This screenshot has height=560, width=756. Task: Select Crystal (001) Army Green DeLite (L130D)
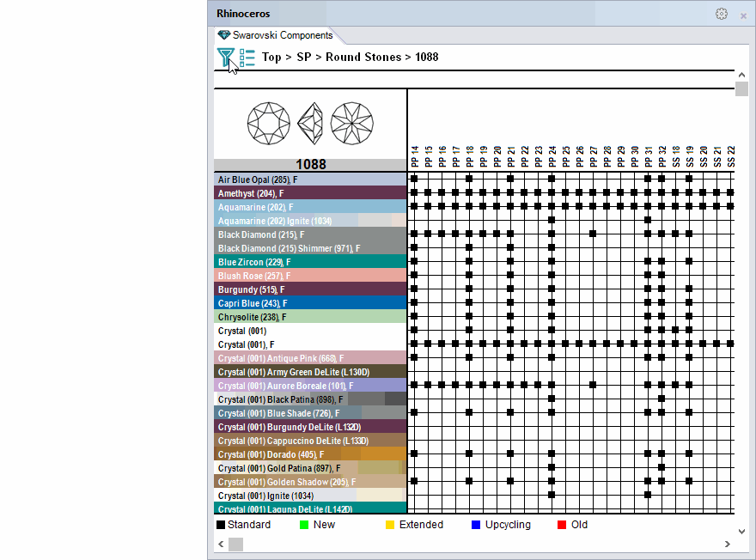(310, 372)
